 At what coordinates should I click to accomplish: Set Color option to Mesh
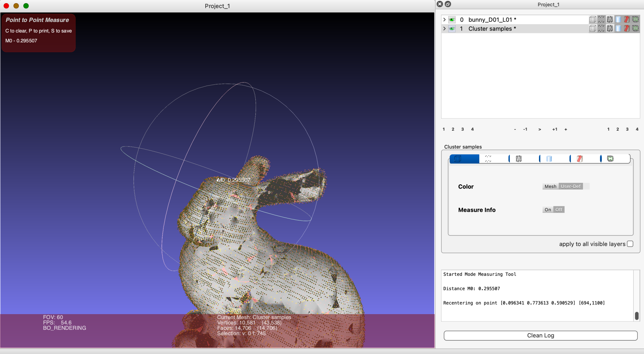click(550, 187)
